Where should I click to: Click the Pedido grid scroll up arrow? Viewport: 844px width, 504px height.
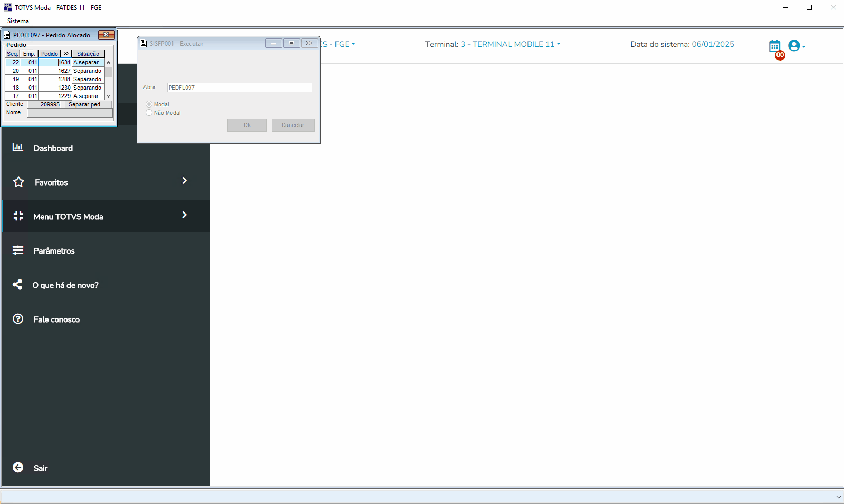[109, 62]
